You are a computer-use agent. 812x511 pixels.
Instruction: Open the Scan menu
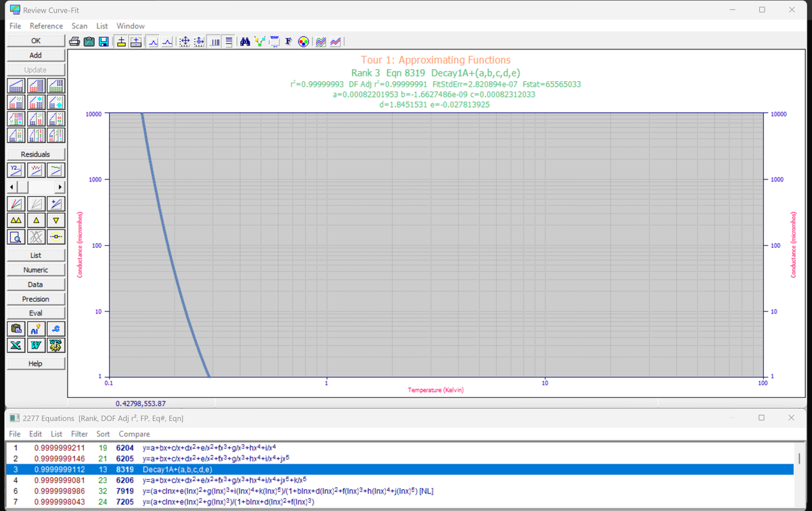[79, 26]
